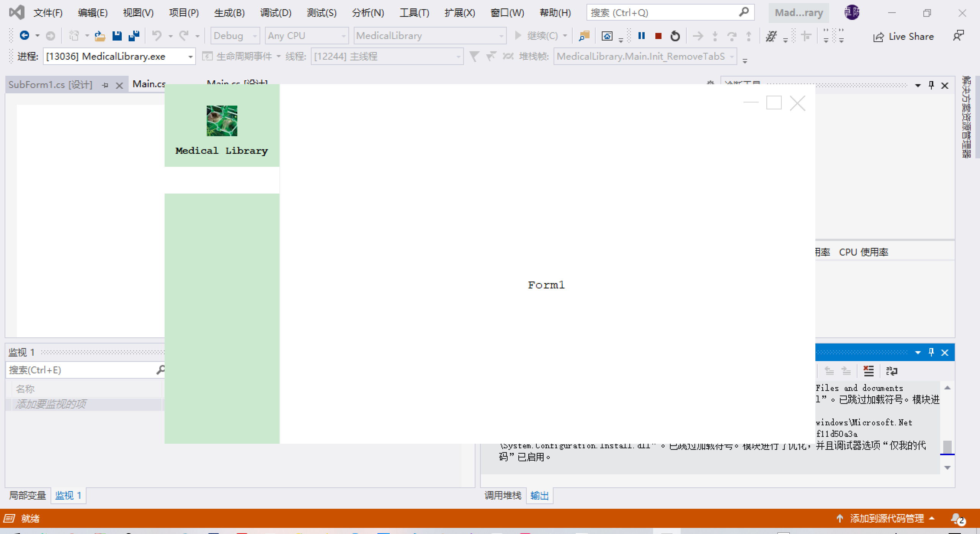The image size is (980, 534).
Task: Toggle word wrap in the output panel
Action: pos(892,371)
